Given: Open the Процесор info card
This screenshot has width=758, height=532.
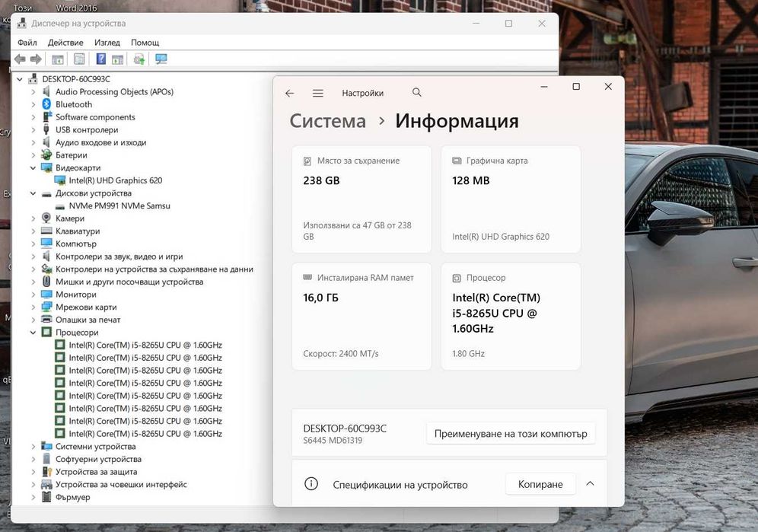Looking at the screenshot, I should click(511, 317).
